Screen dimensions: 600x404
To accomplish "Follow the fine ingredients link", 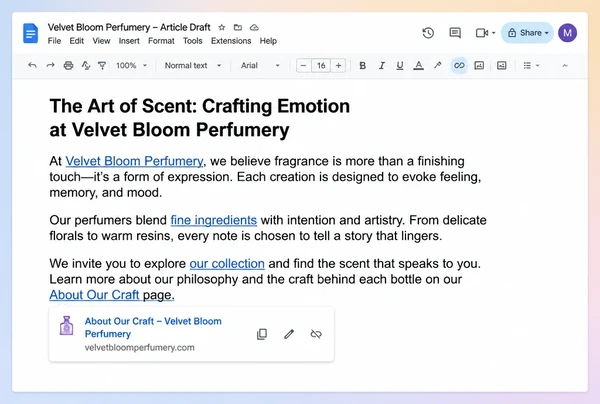I will click(214, 220).
